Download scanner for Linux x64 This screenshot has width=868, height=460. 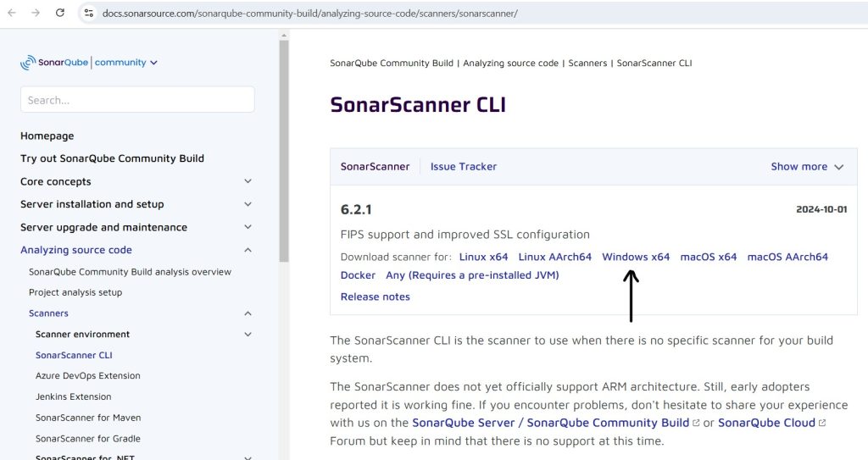pos(483,257)
